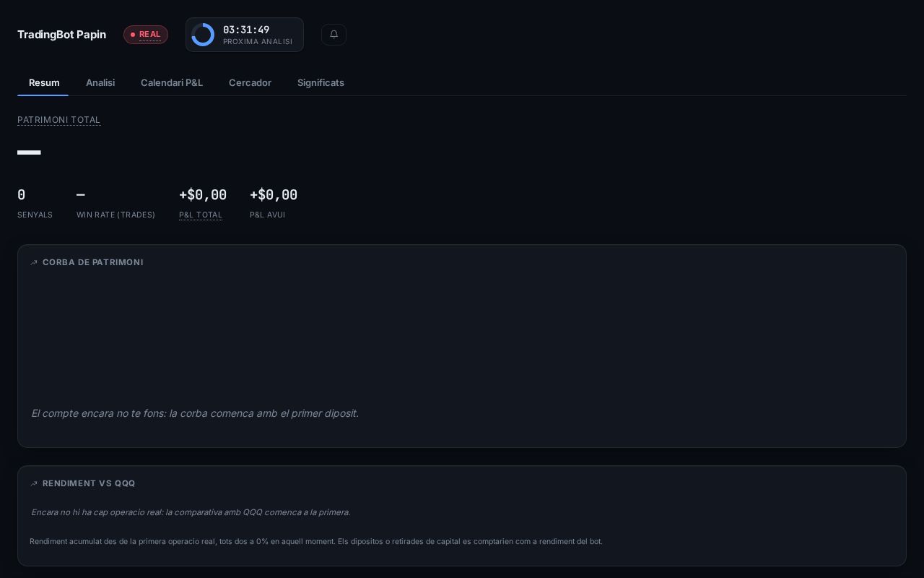Click the SENYALS count of 0
Image resolution: width=924 pixels, height=578 pixels.
(x=21, y=195)
